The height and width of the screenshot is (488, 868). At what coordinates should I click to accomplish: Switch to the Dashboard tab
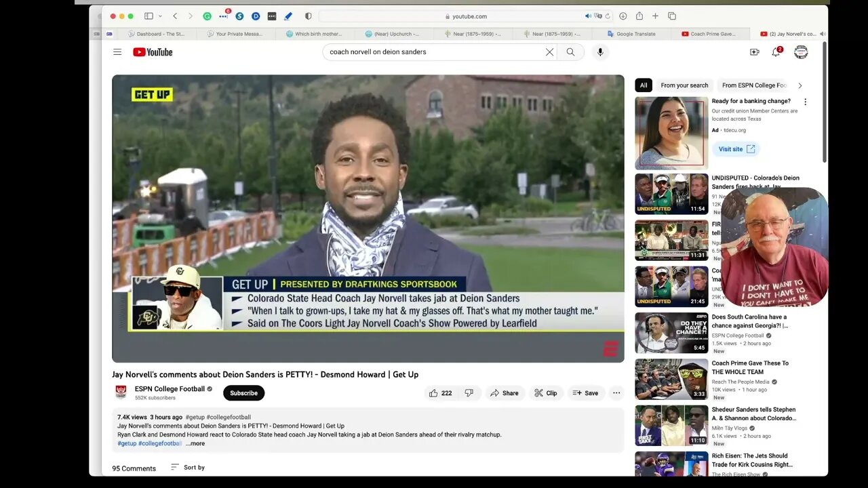tap(157, 34)
